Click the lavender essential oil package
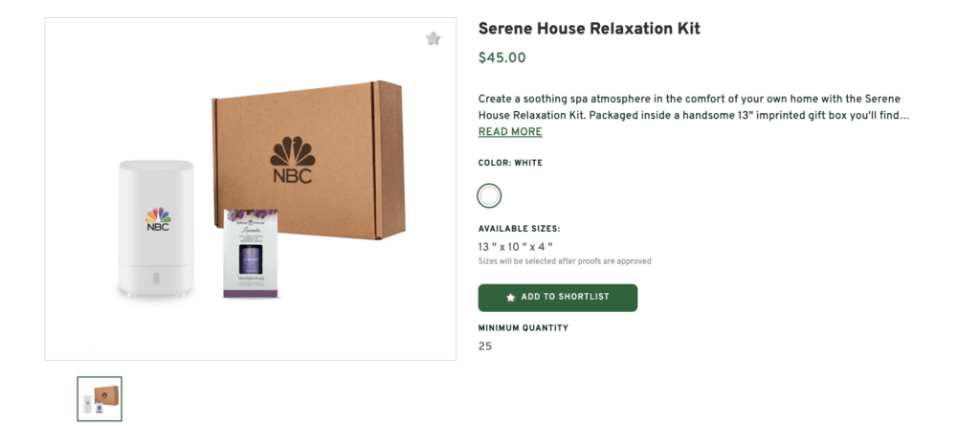Viewport: 980px width, 426px height. click(251, 254)
